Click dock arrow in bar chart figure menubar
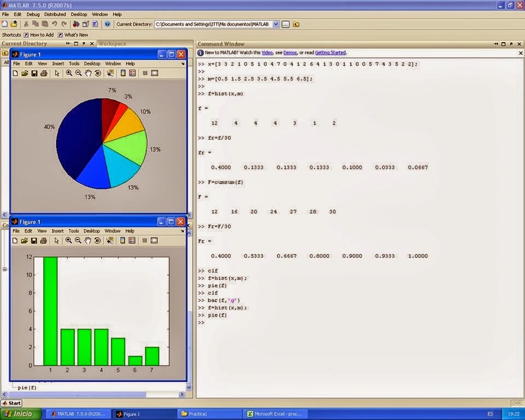 (x=183, y=231)
